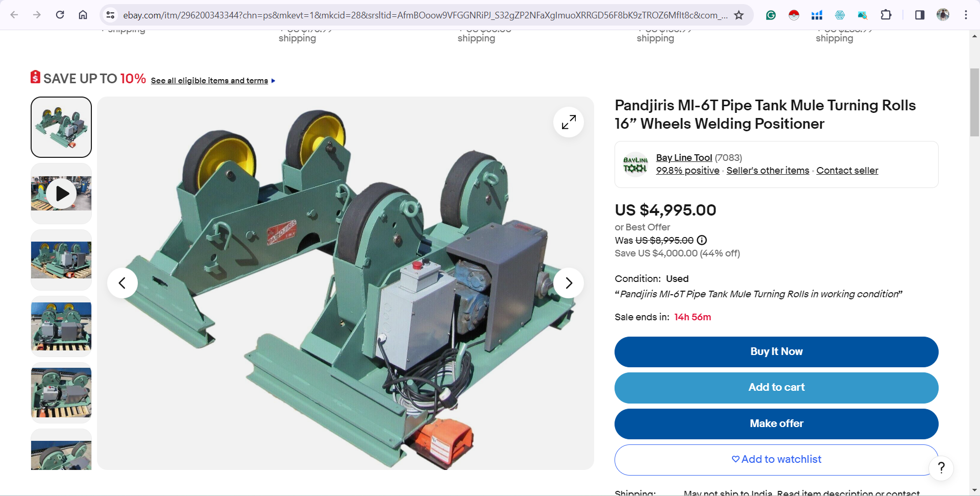The height and width of the screenshot is (496, 980).
Task: Visit the Bay Line Tool seller page
Action: [x=684, y=158]
